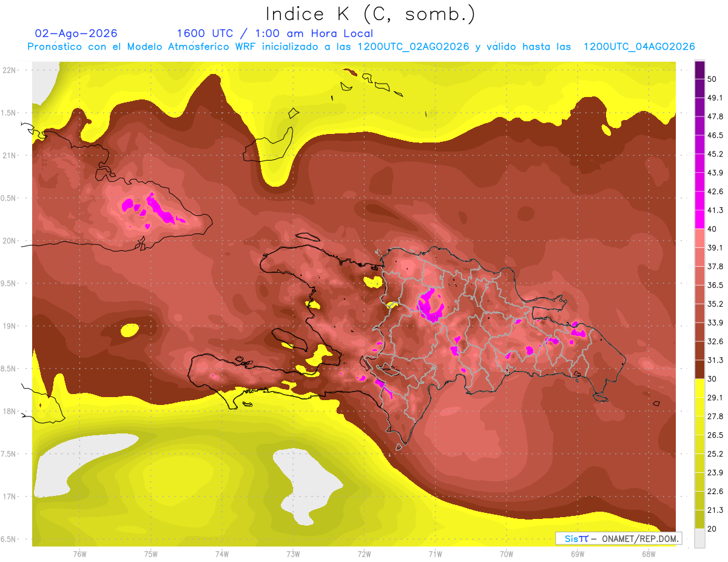Click the legend value '42.6'

(x=715, y=192)
